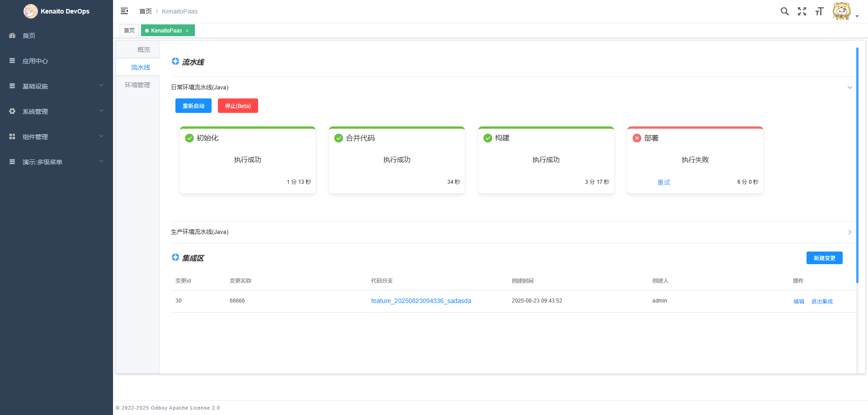This screenshot has width=868, height=415.
Task: Expand the 组件管理 sidebar menu
Action: coord(56,136)
